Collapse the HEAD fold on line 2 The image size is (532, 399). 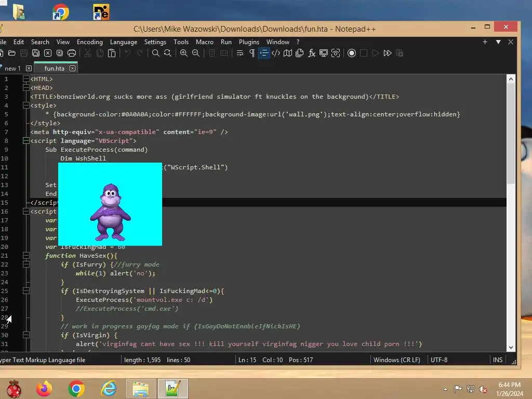point(26,87)
